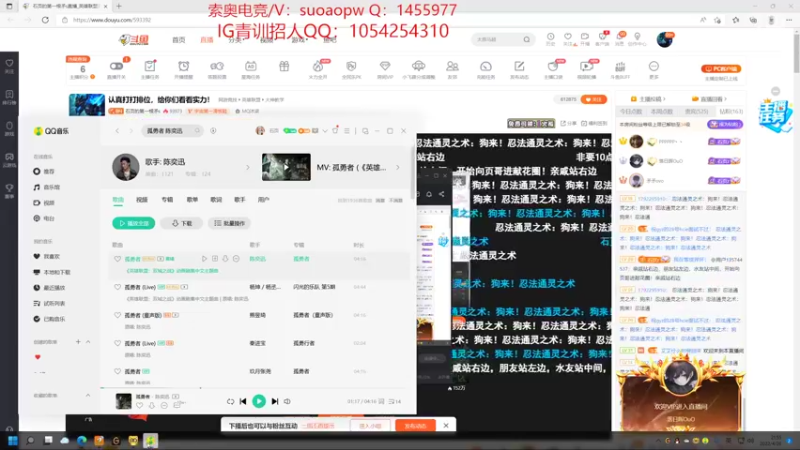Viewport: 800px width, 450px height.
Task: Open singer 陈奕迅 avatar
Action: tap(126, 167)
